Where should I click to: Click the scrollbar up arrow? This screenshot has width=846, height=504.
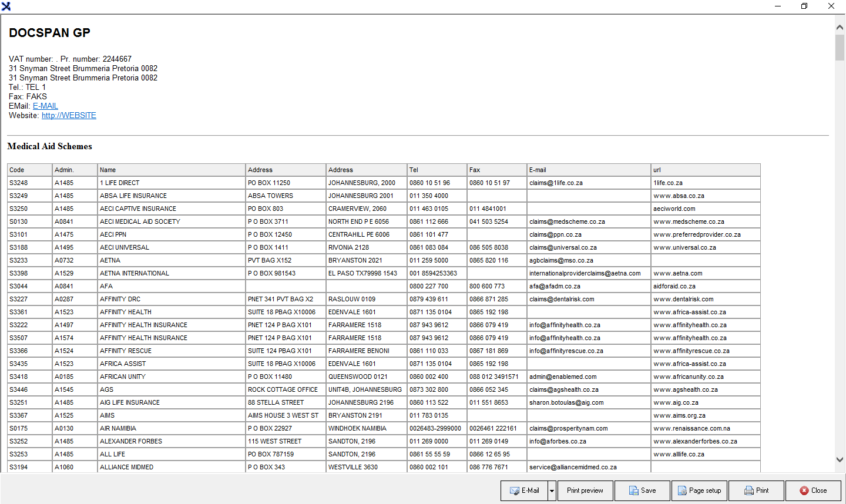click(840, 28)
